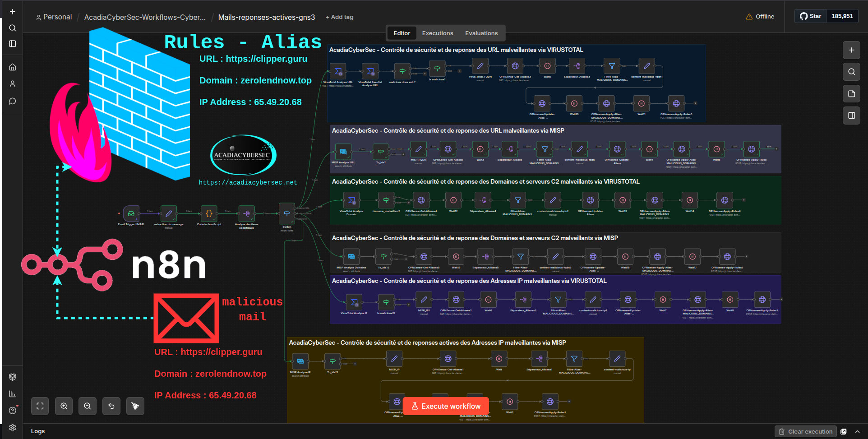Screen dimensions: 868x439
Task: Click the sticky title mentioning Adresses IP malveillantes via VIRUSTOTAL
Action: [x=469, y=281]
